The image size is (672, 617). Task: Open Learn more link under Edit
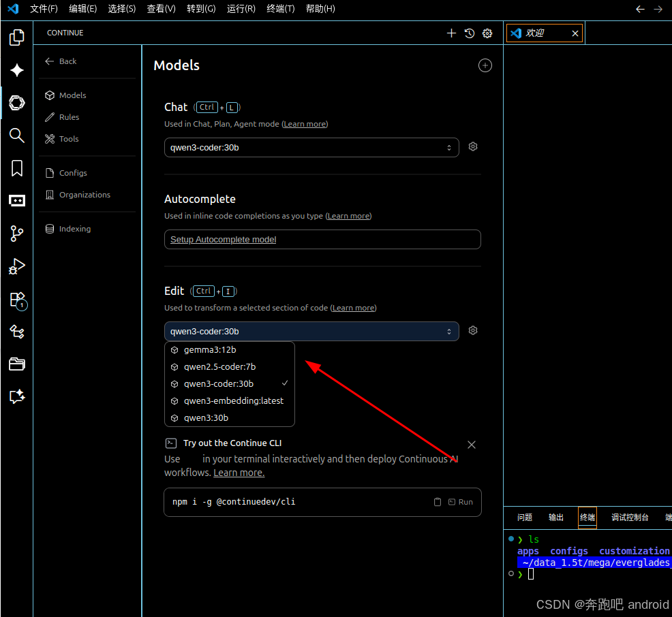(x=354, y=308)
